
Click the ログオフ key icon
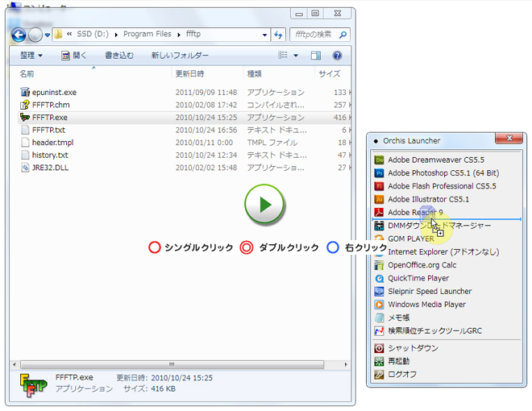379,375
